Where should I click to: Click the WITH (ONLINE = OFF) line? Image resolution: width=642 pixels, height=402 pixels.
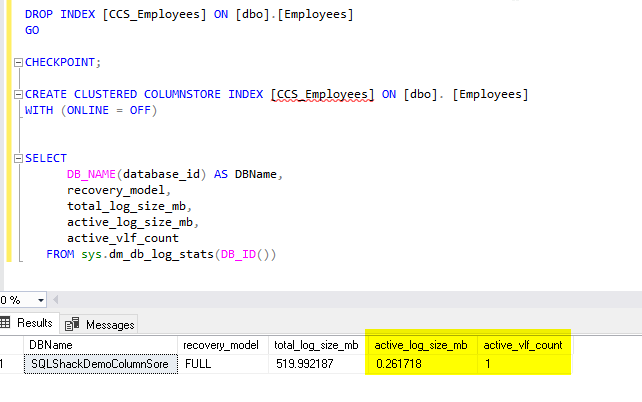[x=91, y=111]
